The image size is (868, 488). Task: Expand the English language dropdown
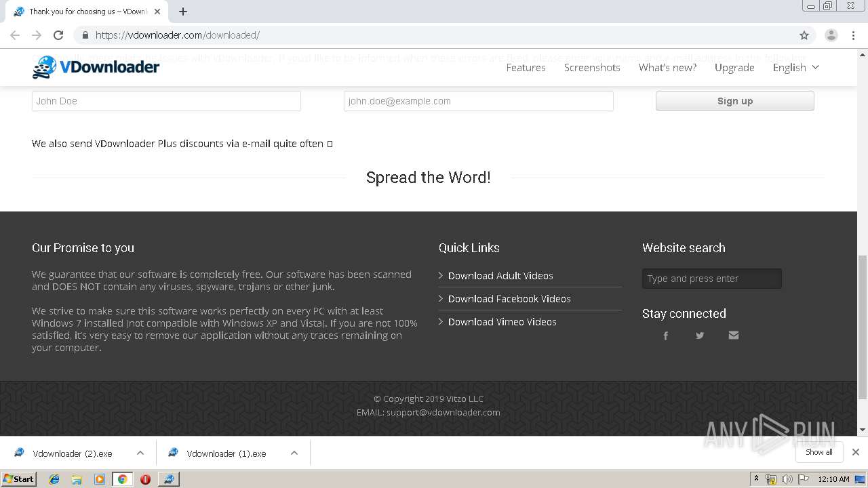[x=796, y=67]
